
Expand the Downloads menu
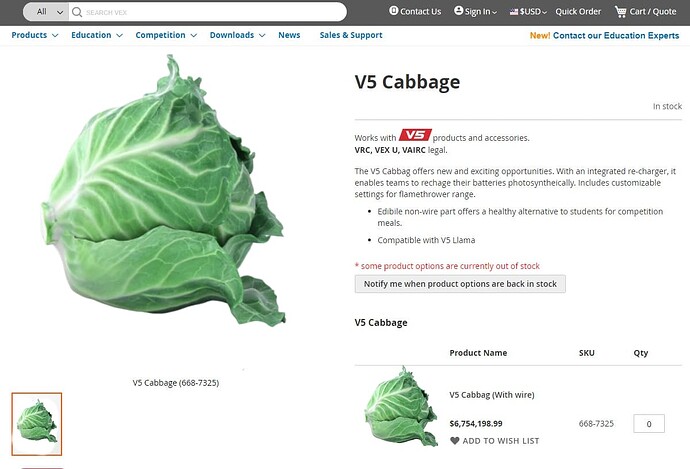click(x=237, y=35)
